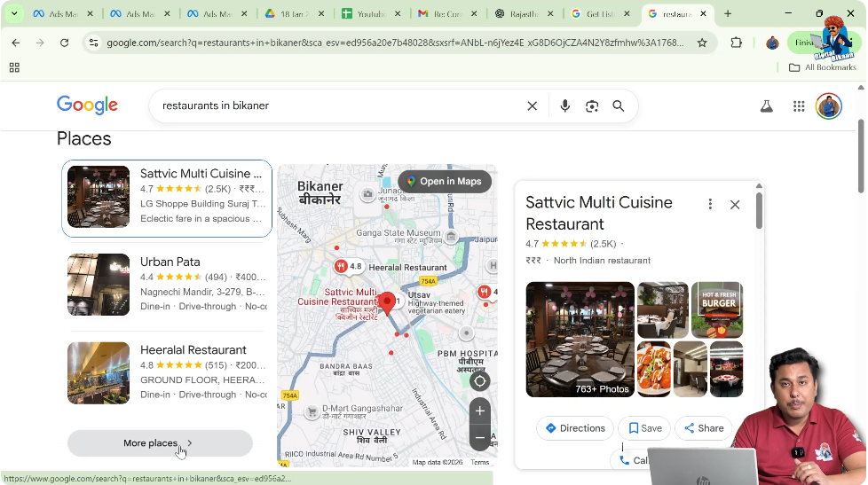Image resolution: width=868 pixels, height=485 pixels.
Task: Open Hot & Fresh Burger photo
Action: (x=717, y=310)
